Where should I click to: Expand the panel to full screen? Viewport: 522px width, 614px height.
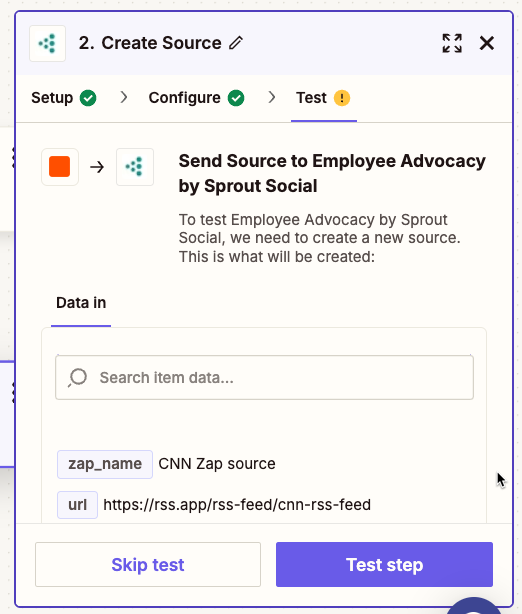[452, 43]
